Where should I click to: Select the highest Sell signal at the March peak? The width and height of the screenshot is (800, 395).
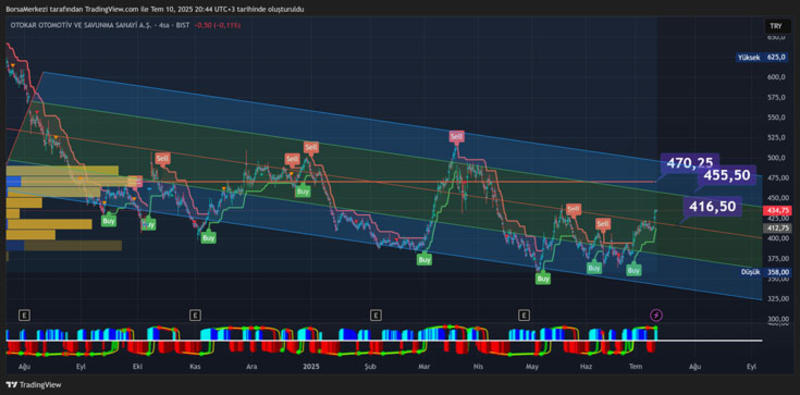[457, 136]
